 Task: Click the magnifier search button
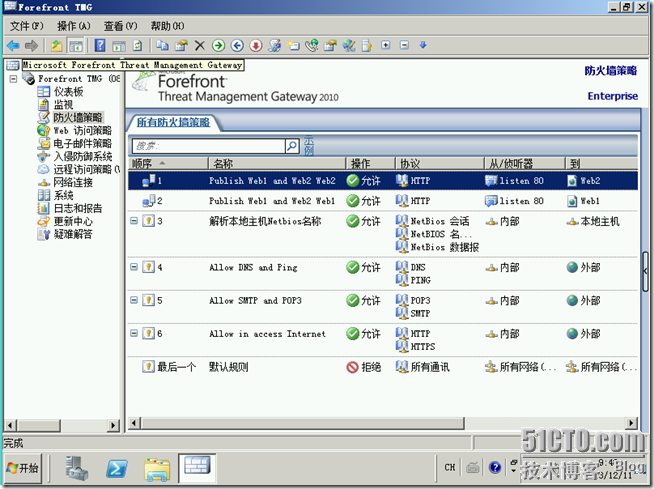(292, 146)
